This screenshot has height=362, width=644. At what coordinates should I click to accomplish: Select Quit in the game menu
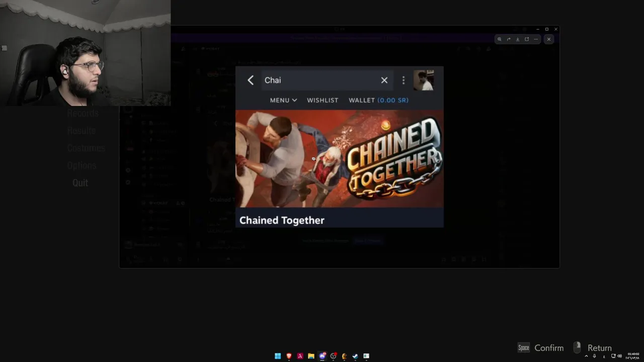80,183
